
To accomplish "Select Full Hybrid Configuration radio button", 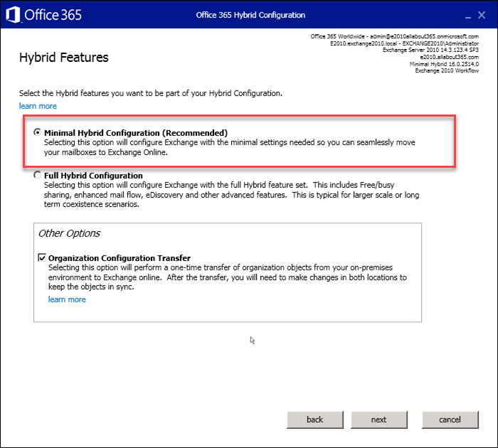I will pos(38,175).
